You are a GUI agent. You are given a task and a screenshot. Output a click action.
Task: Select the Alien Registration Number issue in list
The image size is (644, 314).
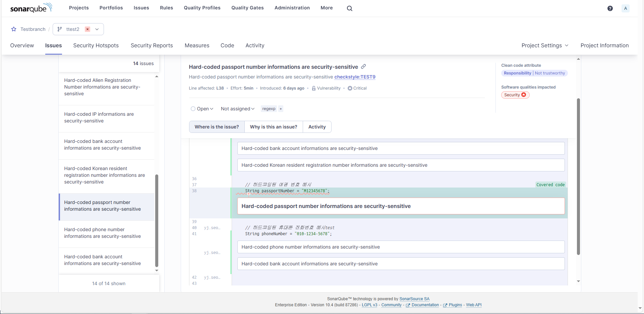(107, 87)
